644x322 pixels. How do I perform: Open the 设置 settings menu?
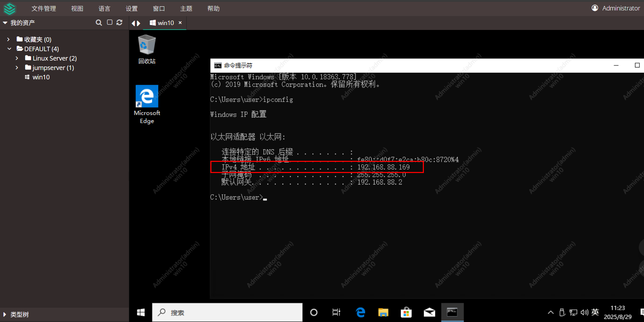coord(131,8)
